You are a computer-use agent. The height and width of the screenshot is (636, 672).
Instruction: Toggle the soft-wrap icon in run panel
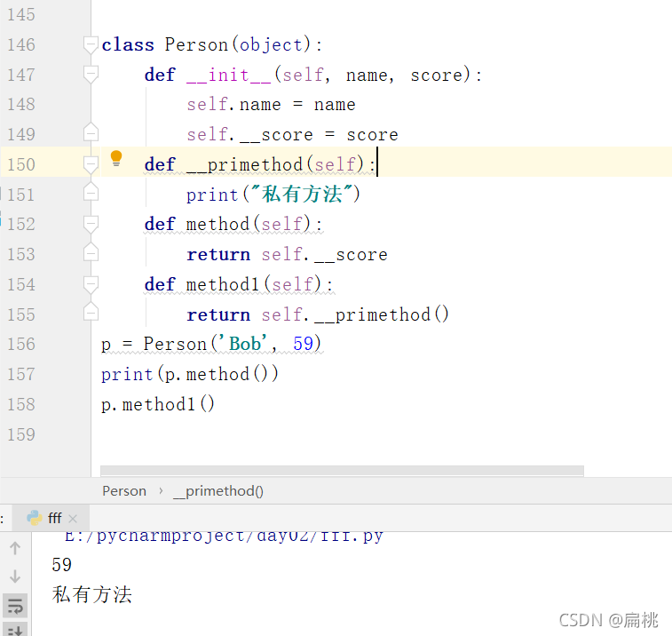click(x=15, y=606)
